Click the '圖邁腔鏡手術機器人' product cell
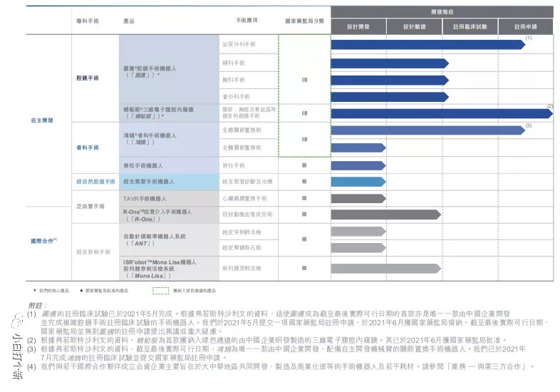Image resolution: width=560 pixels, height=392 pixels. coord(169,70)
